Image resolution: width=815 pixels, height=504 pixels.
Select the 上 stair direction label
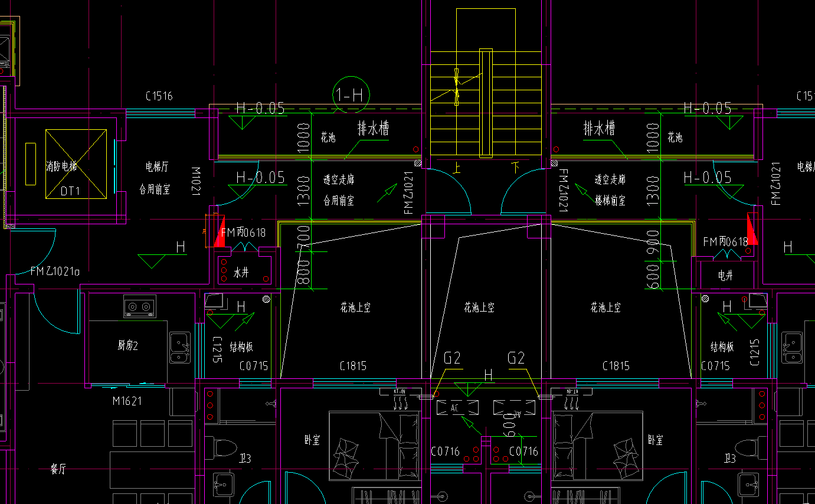[456, 168]
